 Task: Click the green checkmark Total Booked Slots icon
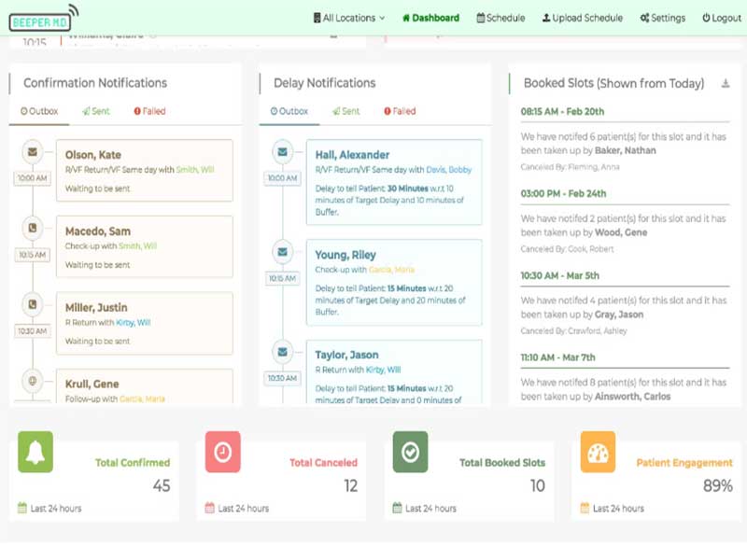click(410, 452)
